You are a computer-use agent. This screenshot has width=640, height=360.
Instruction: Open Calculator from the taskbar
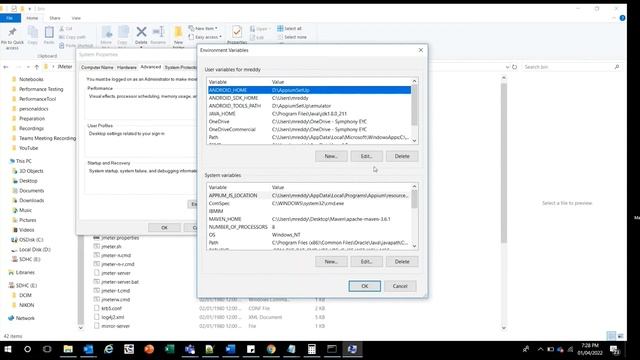coord(312,349)
